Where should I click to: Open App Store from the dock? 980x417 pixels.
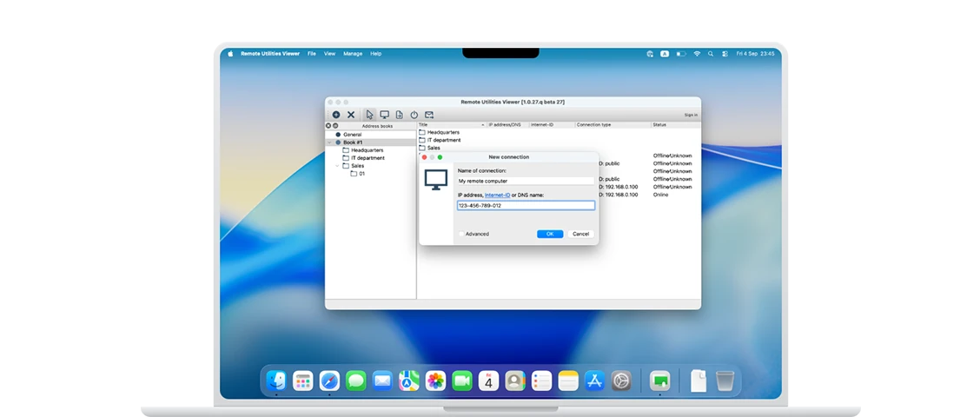click(x=594, y=381)
